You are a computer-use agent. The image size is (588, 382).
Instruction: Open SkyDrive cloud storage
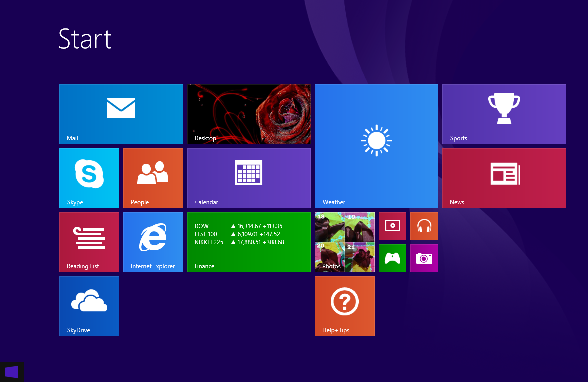tap(89, 306)
